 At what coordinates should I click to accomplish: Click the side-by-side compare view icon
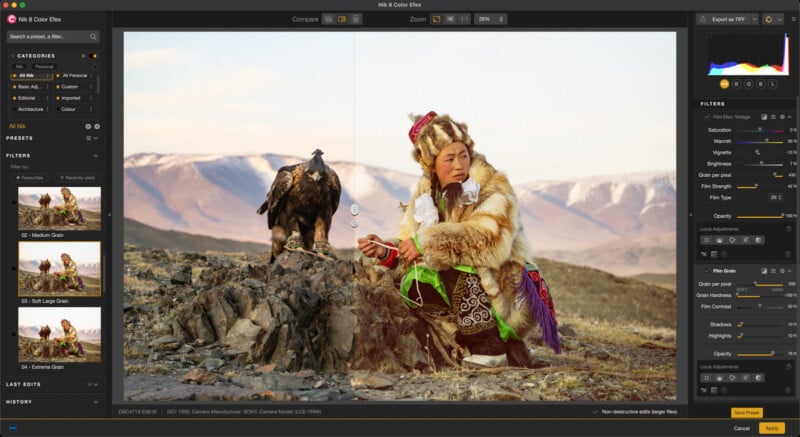pos(355,19)
